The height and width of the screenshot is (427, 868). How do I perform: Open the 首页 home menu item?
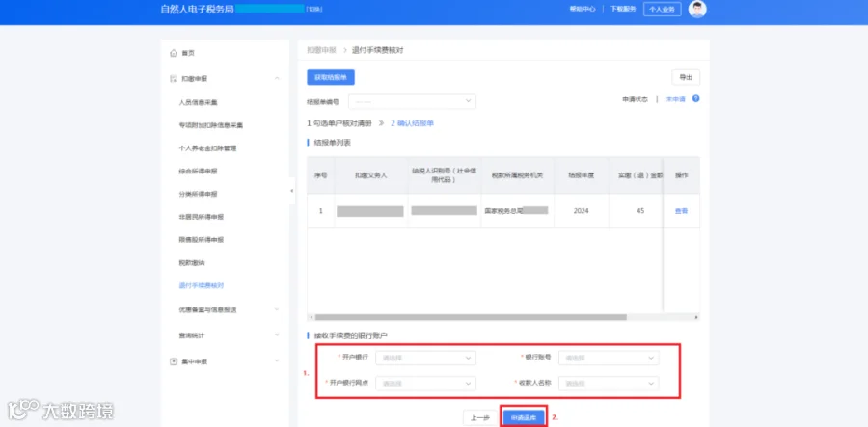(x=188, y=53)
